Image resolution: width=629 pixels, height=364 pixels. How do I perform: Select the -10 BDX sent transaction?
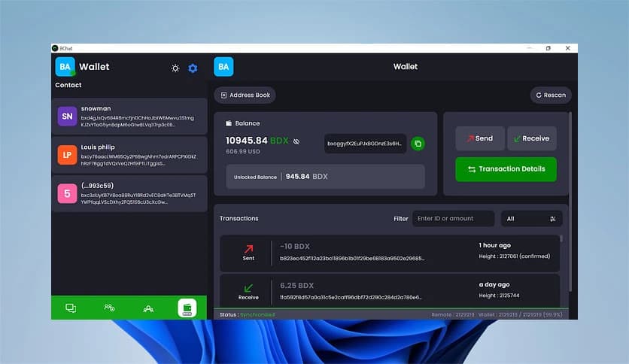click(x=389, y=253)
